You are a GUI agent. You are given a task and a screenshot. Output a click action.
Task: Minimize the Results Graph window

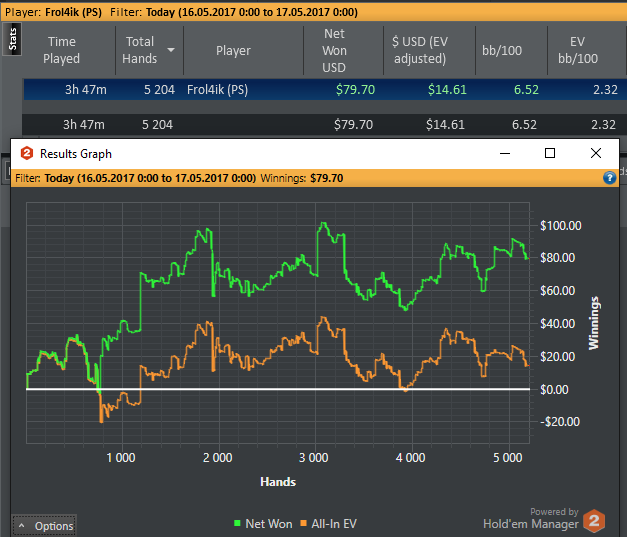(x=503, y=154)
